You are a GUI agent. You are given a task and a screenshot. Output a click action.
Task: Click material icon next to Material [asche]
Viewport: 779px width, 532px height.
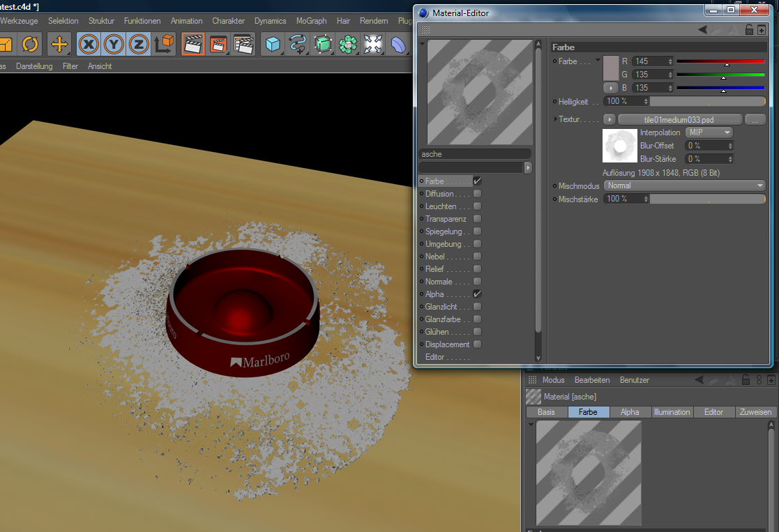click(x=534, y=397)
